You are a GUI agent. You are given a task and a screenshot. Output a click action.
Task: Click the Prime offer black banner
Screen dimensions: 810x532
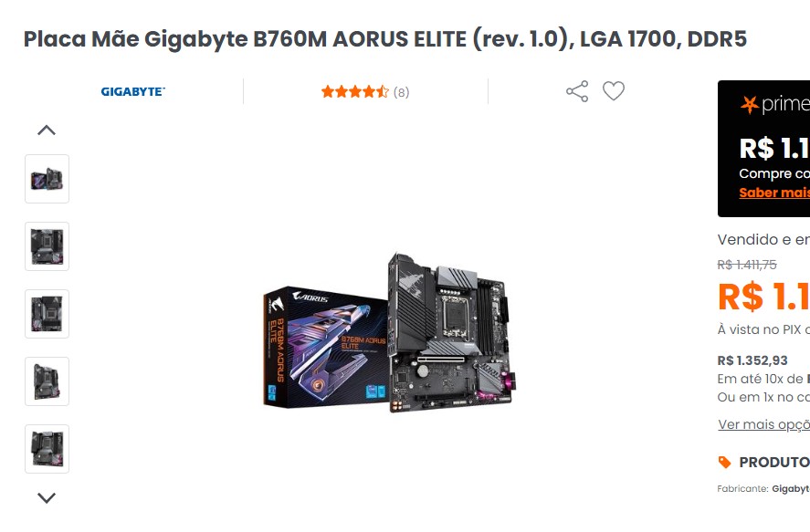(x=763, y=149)
